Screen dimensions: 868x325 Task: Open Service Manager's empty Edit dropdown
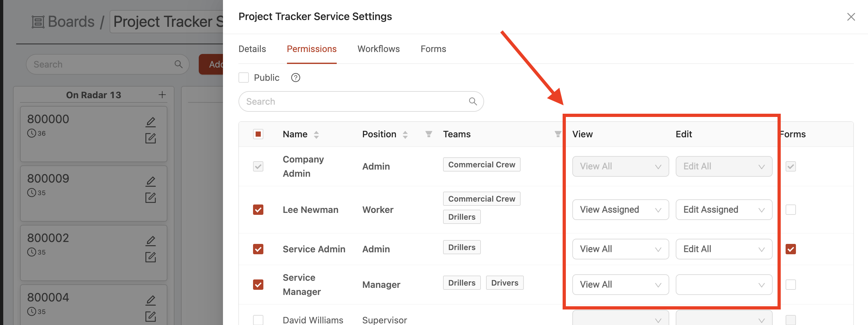click(724, 285)
